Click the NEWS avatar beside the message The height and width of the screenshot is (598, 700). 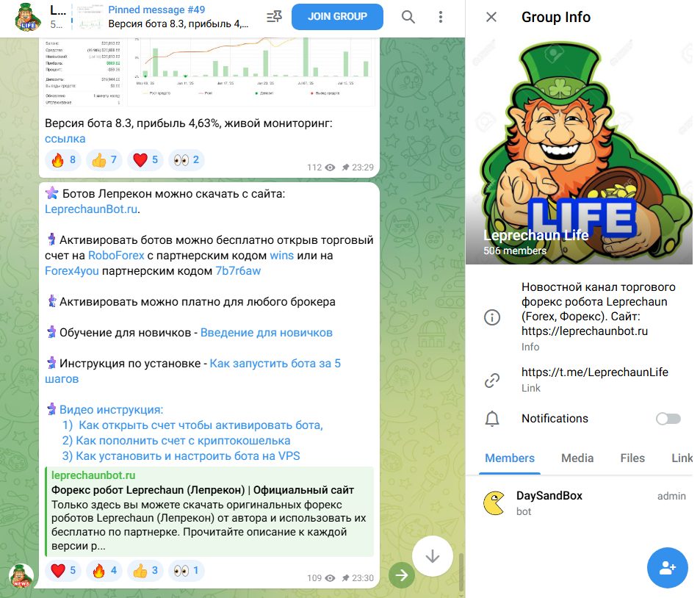21,576
